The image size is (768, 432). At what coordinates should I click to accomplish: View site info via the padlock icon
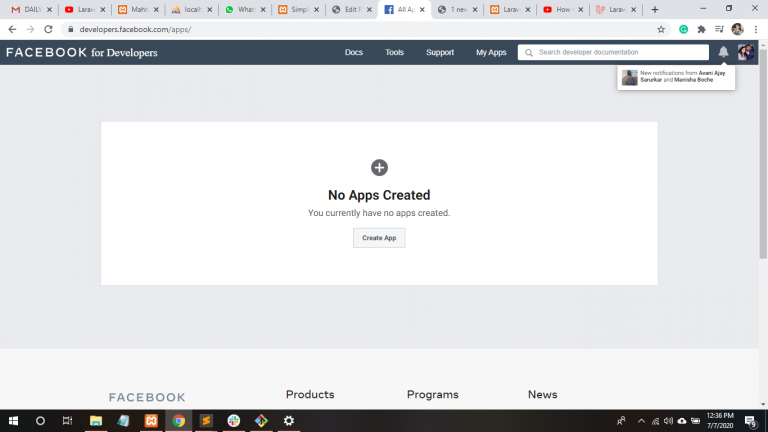[x=71, y=29]
